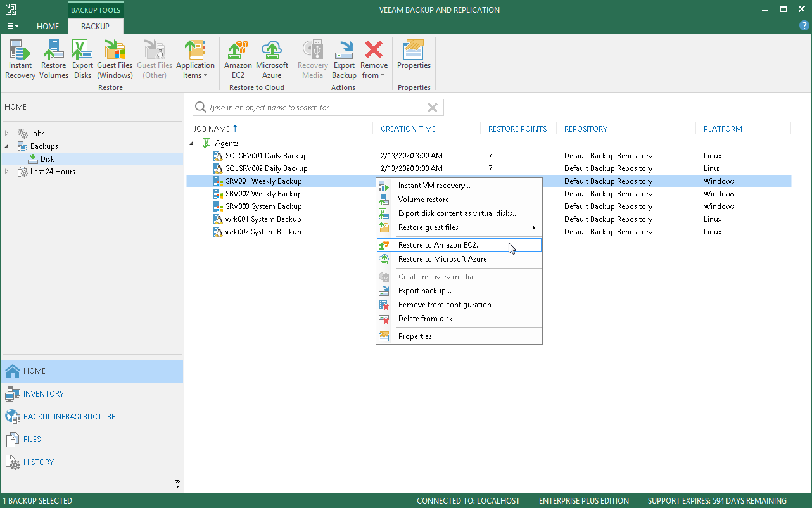Click the Veeam application icon in title bar

point(11,9)
